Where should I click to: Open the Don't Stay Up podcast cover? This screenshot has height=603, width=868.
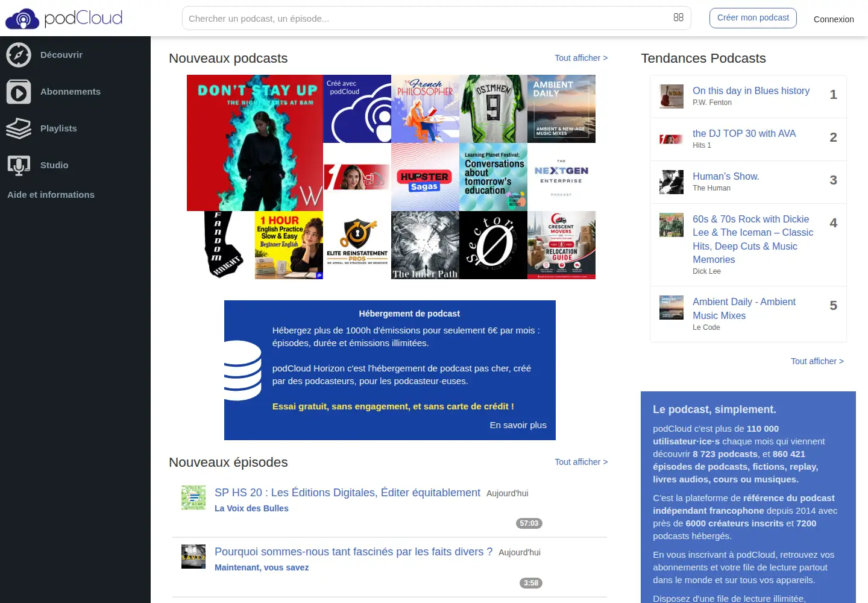click(x=255, y=143)
